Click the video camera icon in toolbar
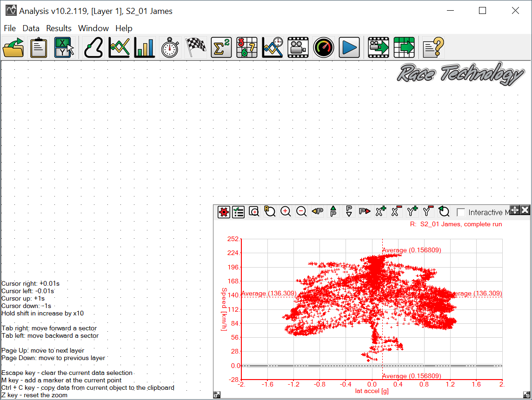The height and width of the screenshot is (400, 532). 298,47
